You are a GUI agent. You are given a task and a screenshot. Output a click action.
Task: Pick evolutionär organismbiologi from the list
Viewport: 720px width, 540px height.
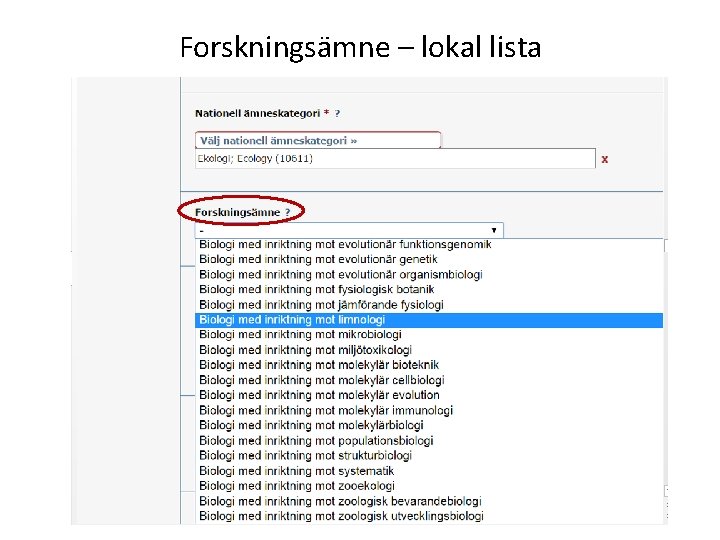(340, 274)
